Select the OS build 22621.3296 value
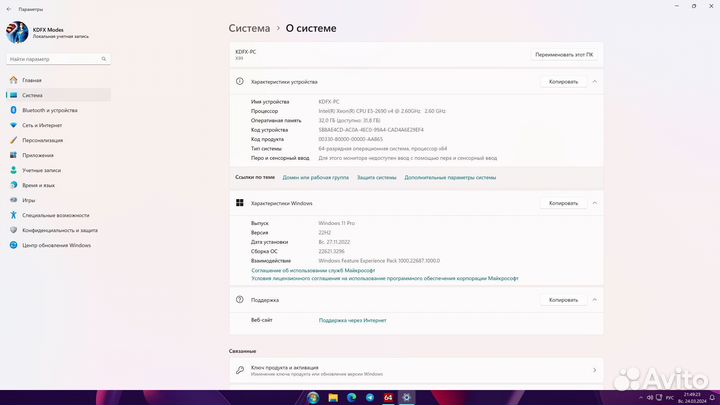720x405 pixels. click(332, 252)
